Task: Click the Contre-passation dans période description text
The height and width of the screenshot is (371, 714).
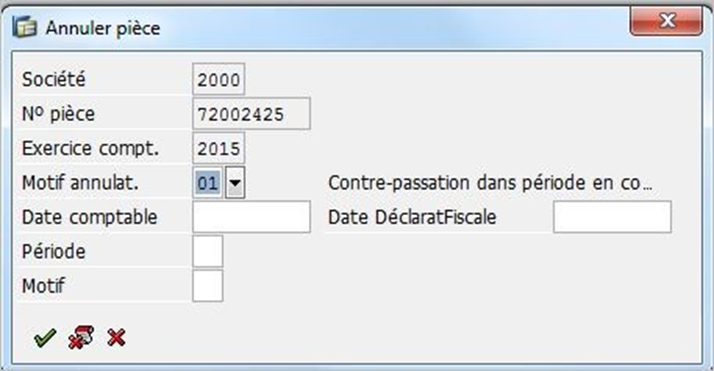Action: click(x=490, y=183)
